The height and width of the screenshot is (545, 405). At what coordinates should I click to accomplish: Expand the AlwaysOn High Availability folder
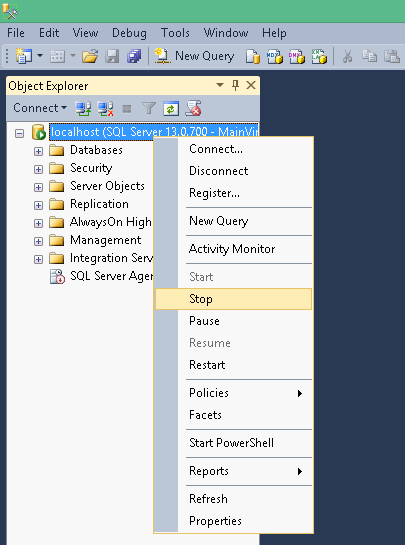[x=38, y=223]
